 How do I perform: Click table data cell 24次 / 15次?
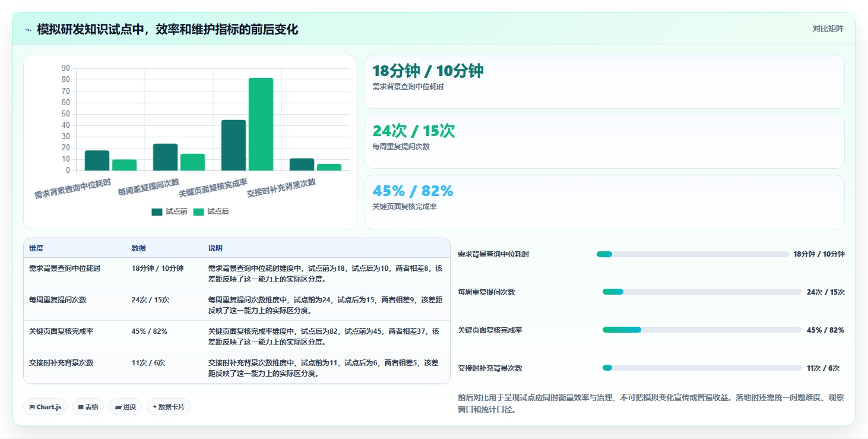(x=150, y=300)
